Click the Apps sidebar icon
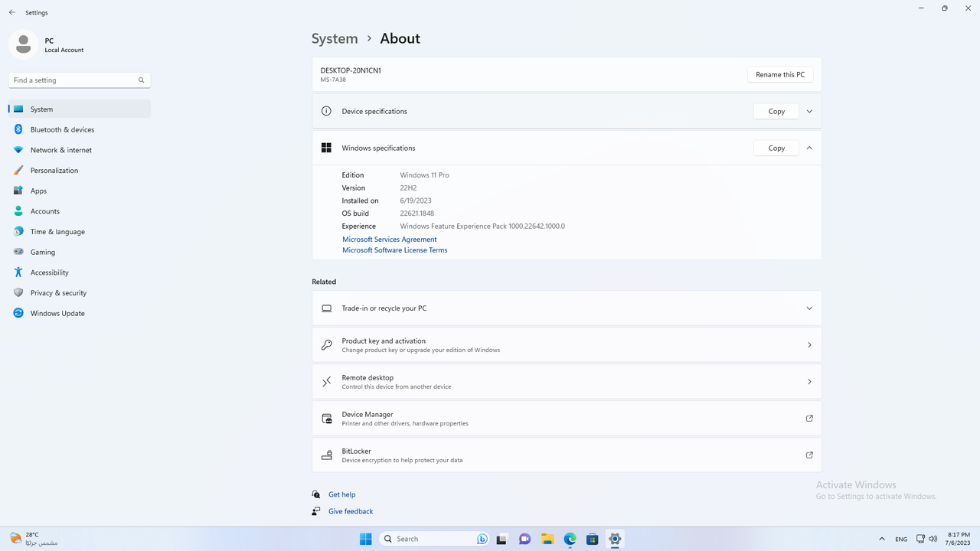 [18, 191]
